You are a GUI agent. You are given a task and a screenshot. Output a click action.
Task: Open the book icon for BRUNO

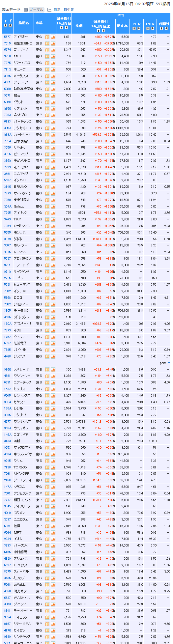47,187
